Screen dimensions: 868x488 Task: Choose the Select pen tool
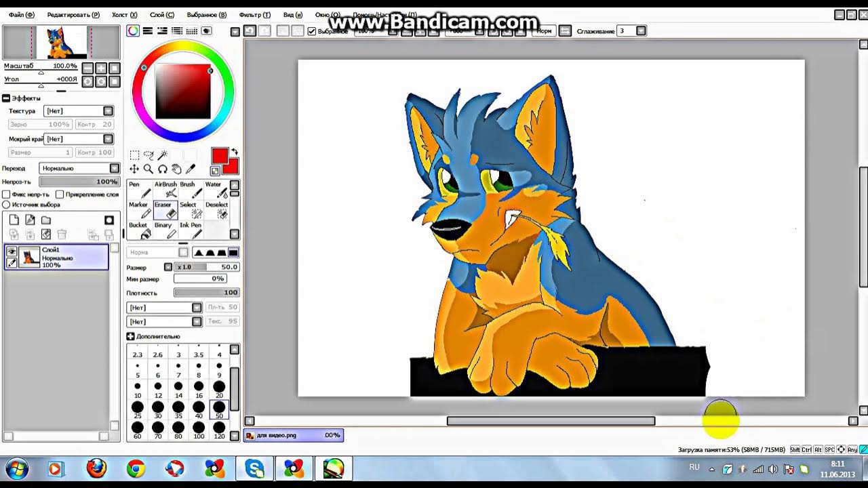tap(191, 210)
